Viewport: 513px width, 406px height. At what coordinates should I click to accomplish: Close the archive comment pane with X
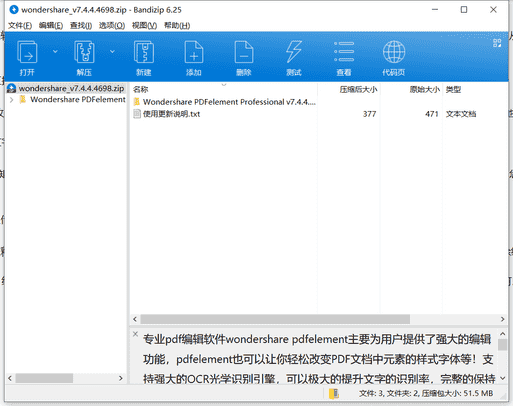tap(135, 334)
